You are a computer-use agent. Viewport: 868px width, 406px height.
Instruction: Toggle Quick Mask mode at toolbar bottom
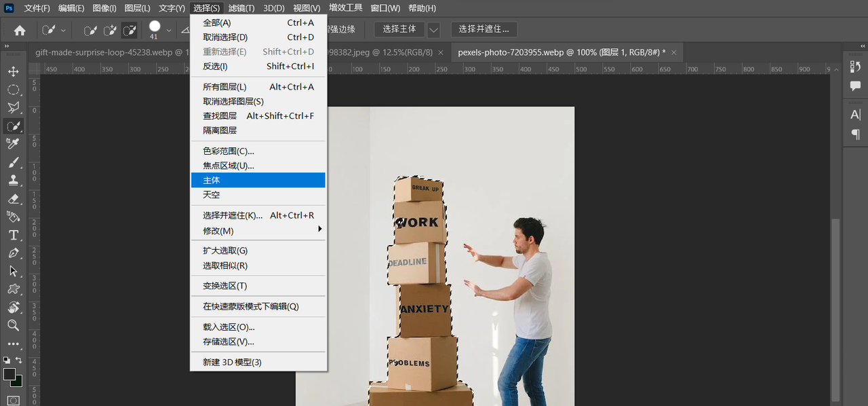point(13,401)
